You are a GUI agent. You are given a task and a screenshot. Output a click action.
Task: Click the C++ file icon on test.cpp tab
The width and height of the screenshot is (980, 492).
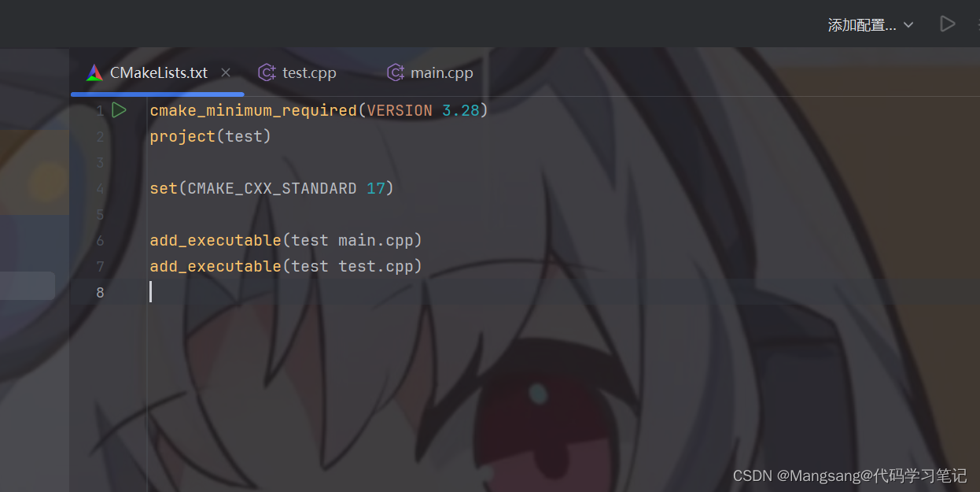tap(267, 73)
